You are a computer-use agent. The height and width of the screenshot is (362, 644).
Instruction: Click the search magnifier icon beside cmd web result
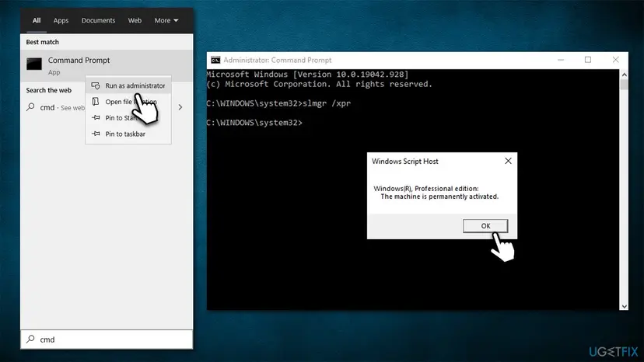pyautogui.click(x=31, y=107)
